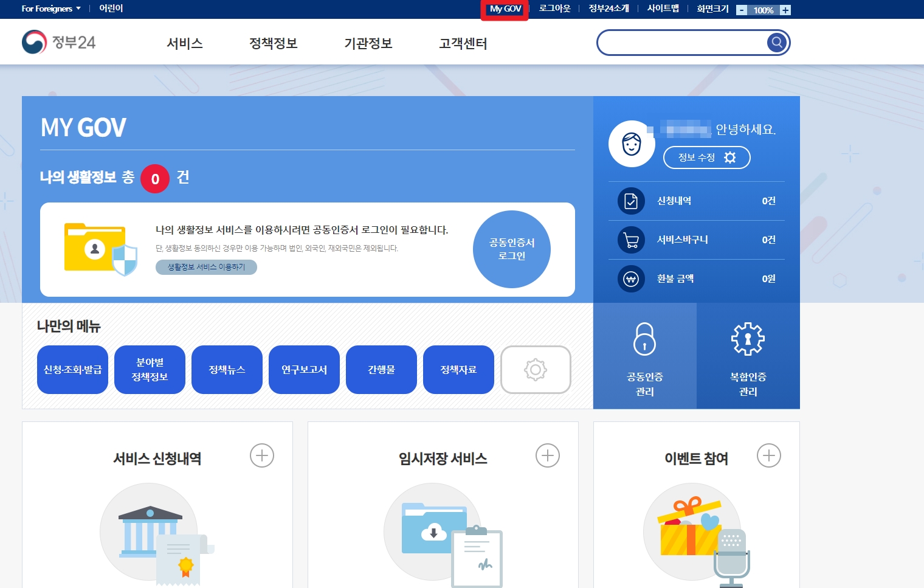The image size is (924, 588).
Task: Click 공동인증서 로그인 round button
Action: click(512, 249)
